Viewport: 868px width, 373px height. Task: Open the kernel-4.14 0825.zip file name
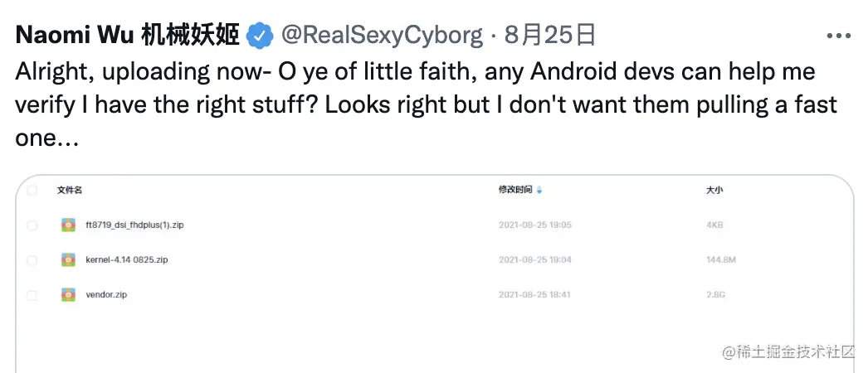pos(127,259)
